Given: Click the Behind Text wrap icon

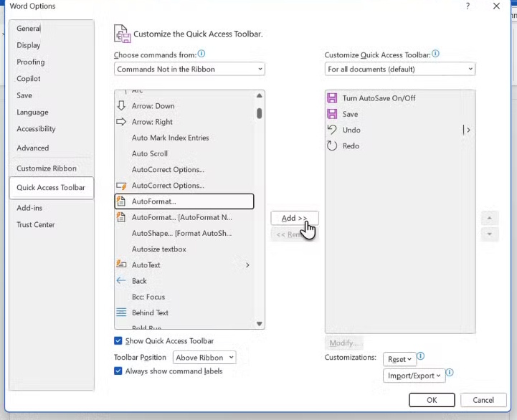Looking at the screenshot, I should click(x=121, y=312).
